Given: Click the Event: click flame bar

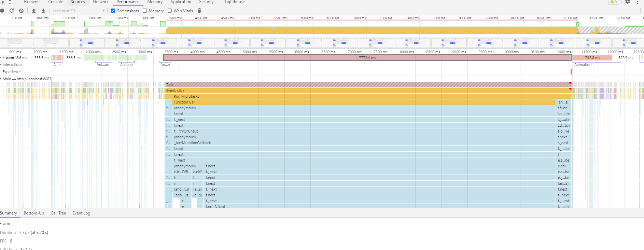Looking at the screenshot, I should tap(368, 91).
